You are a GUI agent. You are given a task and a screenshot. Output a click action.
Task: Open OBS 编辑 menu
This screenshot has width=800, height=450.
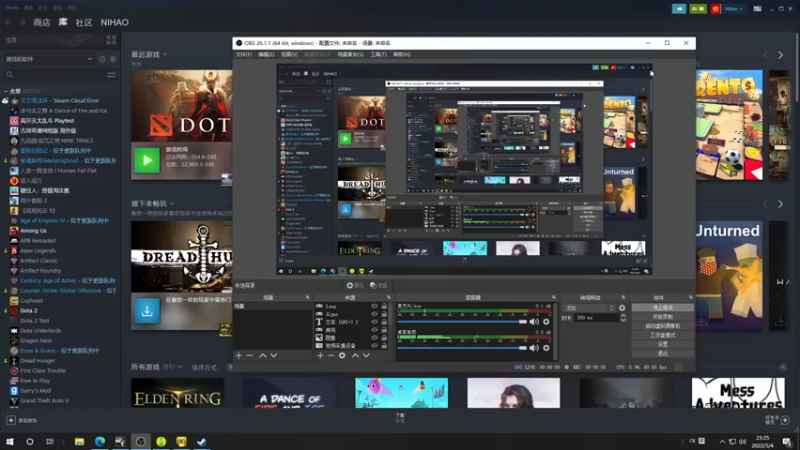coord(266,55)
